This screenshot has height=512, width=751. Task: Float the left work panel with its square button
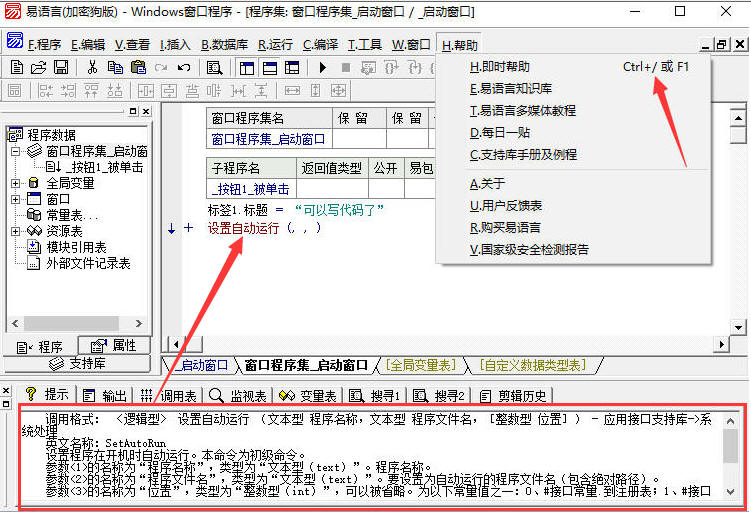(x=133, y=111)
